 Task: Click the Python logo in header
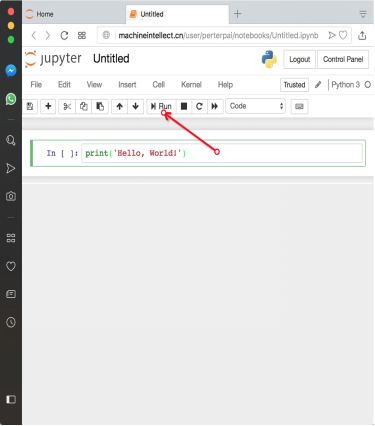click(269, 59)
